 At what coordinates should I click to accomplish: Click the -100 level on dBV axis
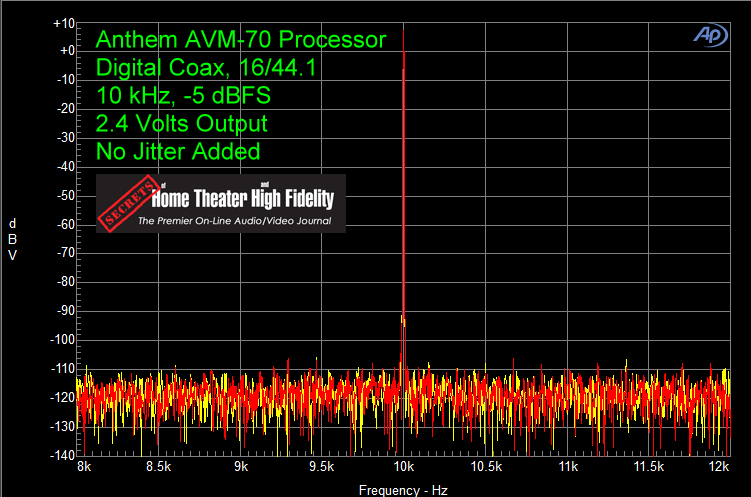tap(61, 339)
